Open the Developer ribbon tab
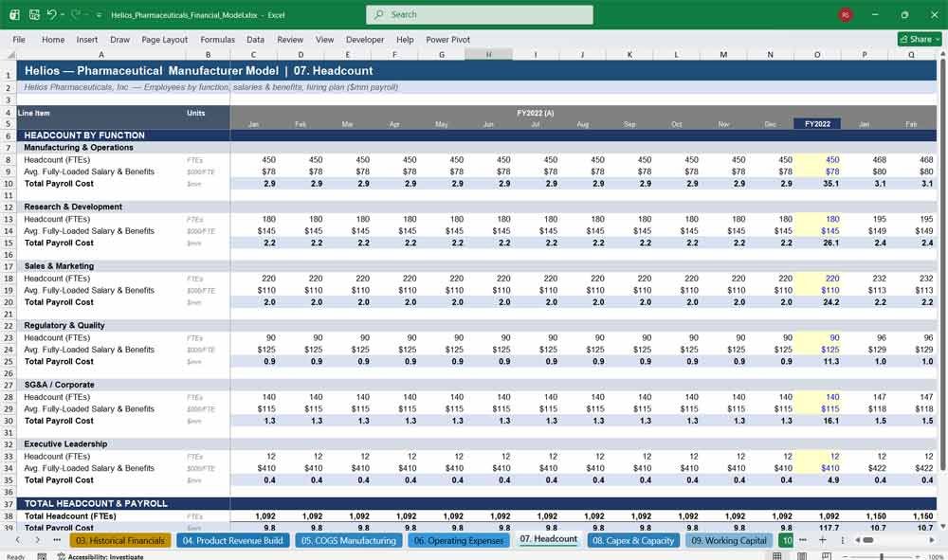 [x=365, y=39]
